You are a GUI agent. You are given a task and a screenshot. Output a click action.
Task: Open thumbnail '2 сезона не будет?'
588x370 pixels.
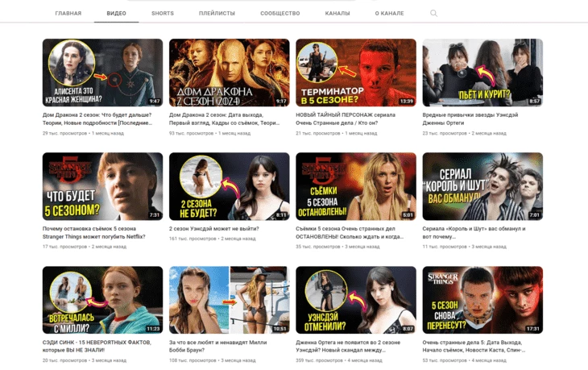coord(229,186)
